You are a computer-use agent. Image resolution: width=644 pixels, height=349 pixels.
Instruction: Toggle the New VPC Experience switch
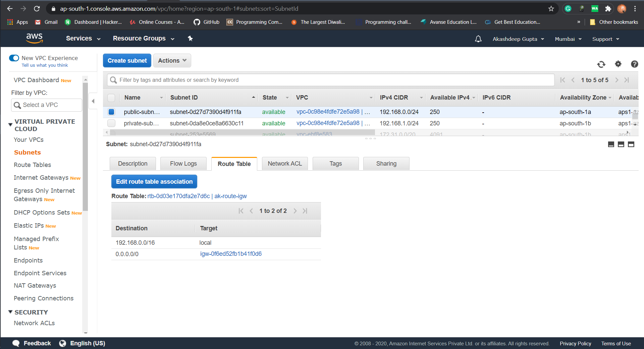click(x=14, y=58)
